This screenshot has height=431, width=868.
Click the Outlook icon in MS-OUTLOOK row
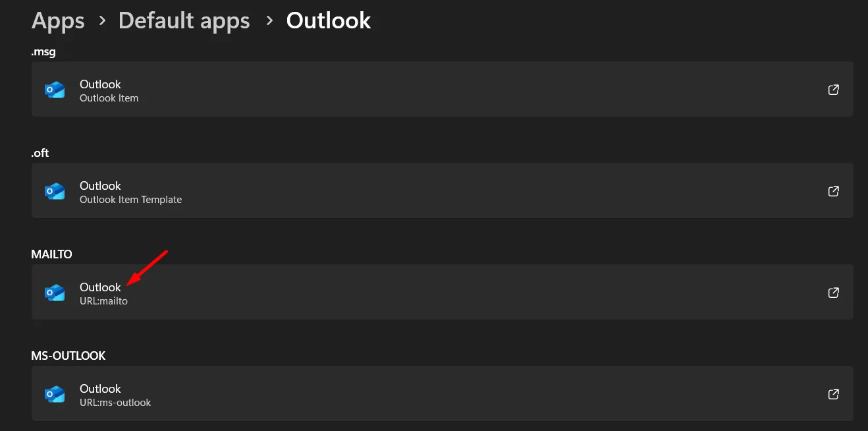pyautogui.click(x=55, y=393)
